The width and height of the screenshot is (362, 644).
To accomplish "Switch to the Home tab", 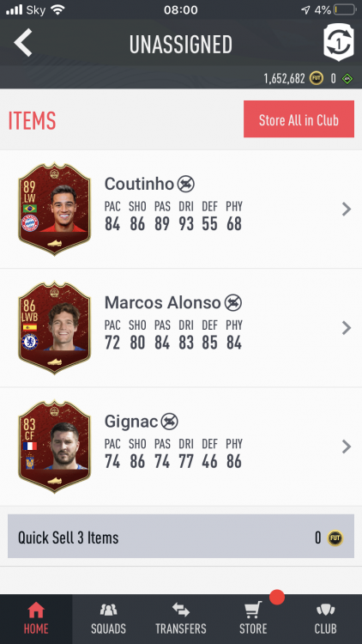I will click(36, 619).
